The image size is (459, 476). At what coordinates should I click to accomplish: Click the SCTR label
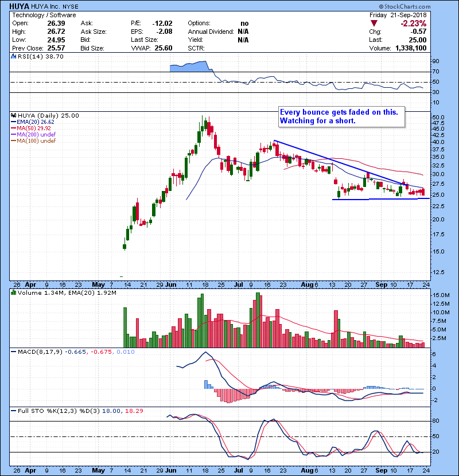pyautogui.click(x=196, y=48)
